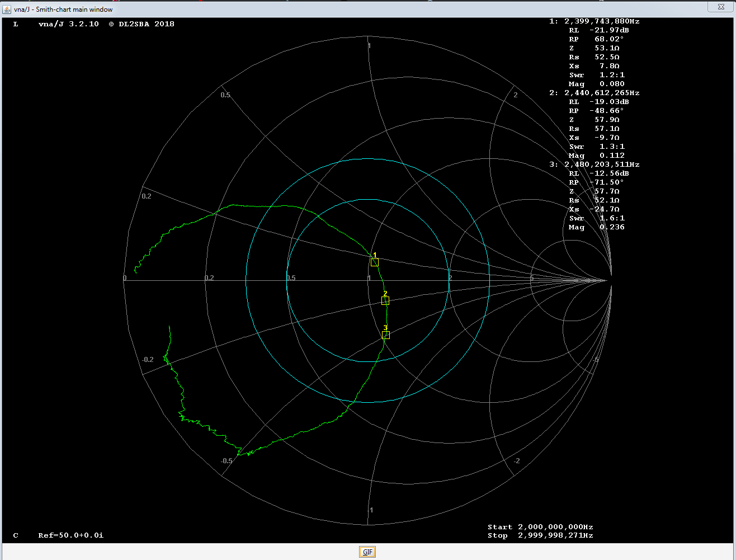Click the 0 label at left chart edge
This screenshot has width=736, height=560.
coord(125,278)
